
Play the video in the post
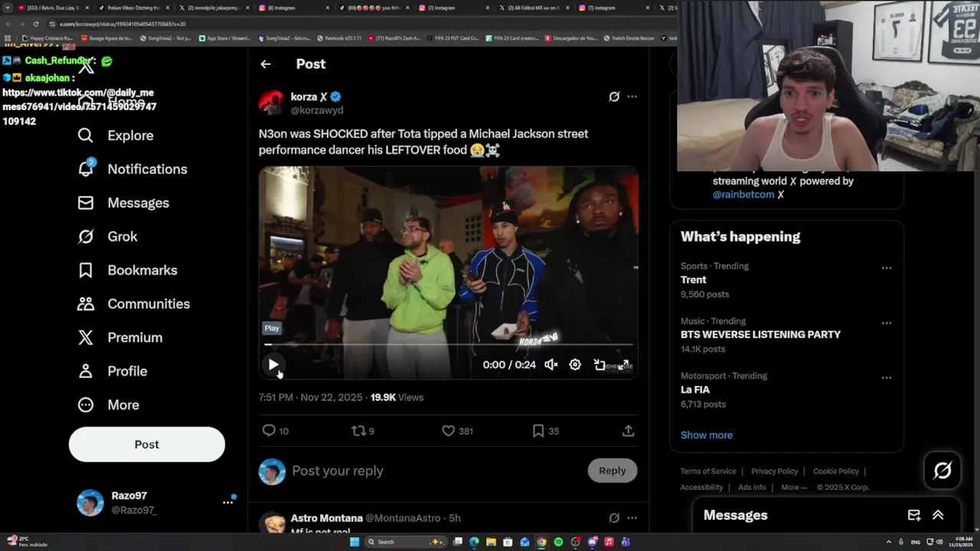(273, 365)
